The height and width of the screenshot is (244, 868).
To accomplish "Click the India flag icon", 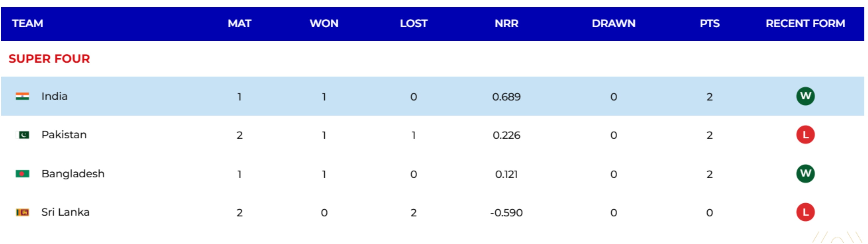I will tap(22, 97).
